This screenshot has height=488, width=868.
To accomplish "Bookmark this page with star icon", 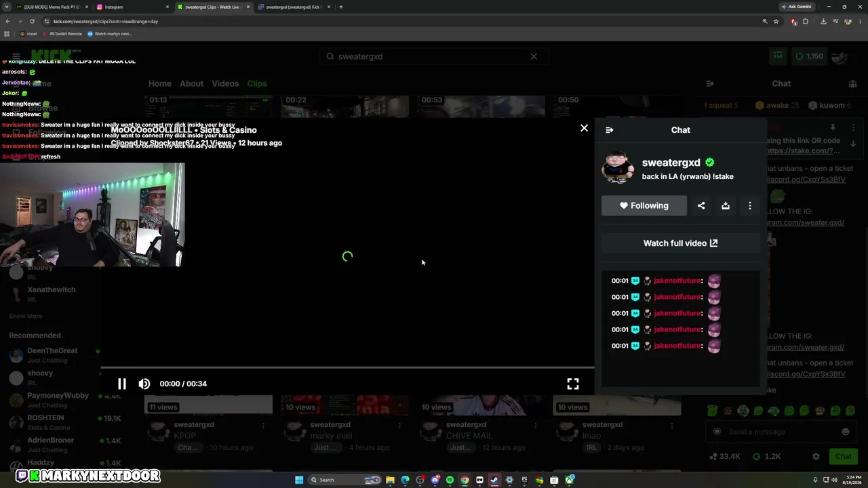I will 776,21.
